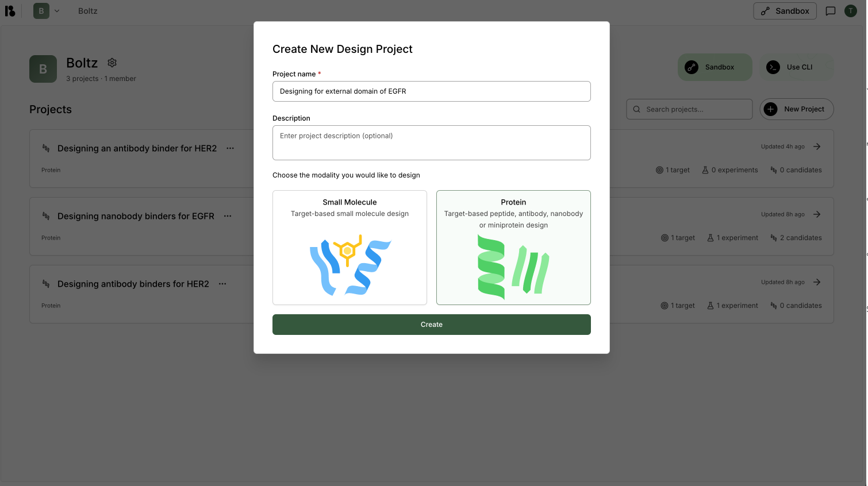Click the magnifier icon in project search
868x486 pixels.
point(636,109)
